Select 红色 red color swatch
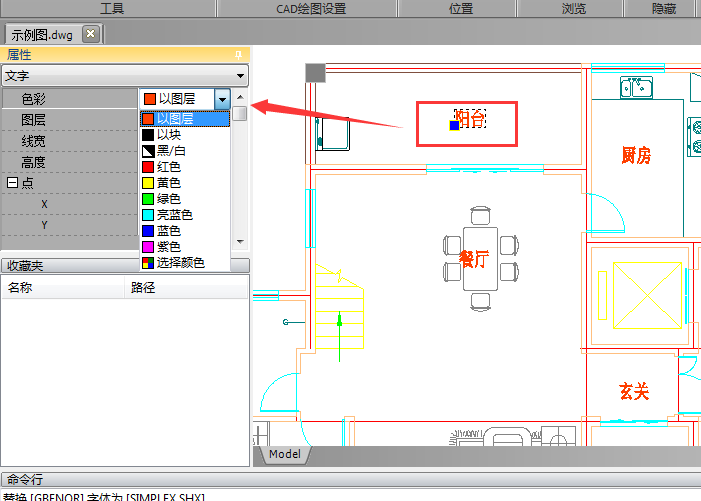 pyautogui.click(x=168, y=167)
